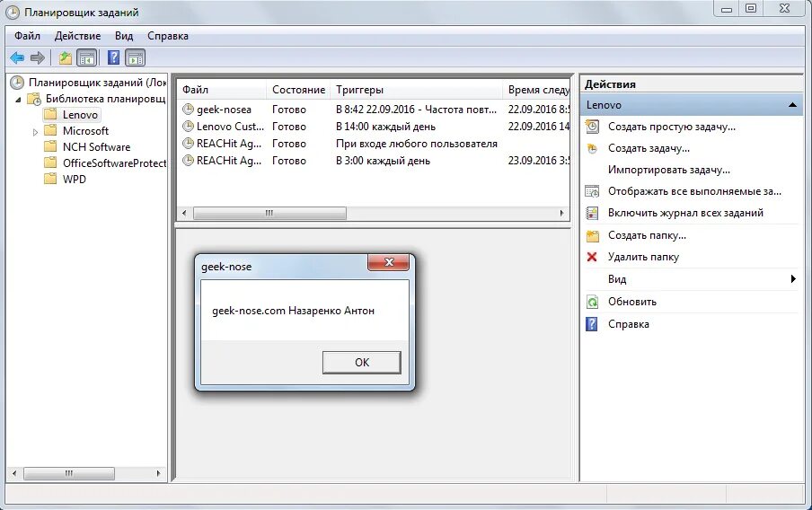Click the Справка question icon in actions
The image size is (812, 510).
(591, 324)
